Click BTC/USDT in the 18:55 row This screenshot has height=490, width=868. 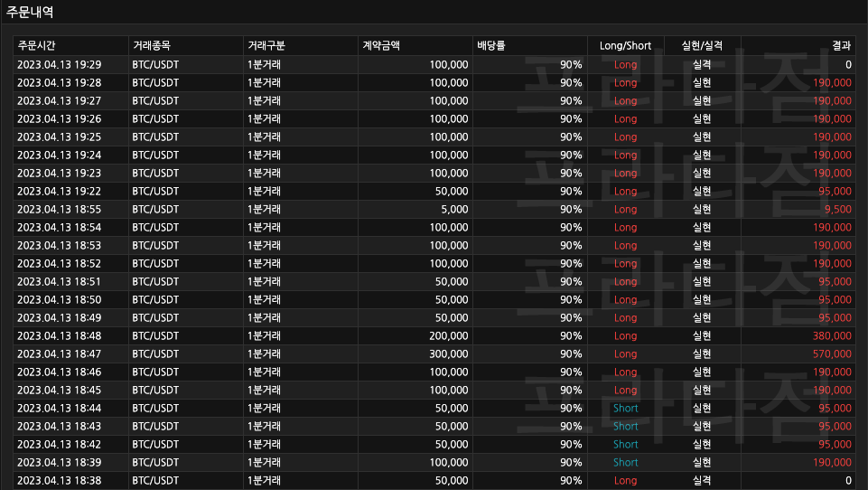click(155, 209)
